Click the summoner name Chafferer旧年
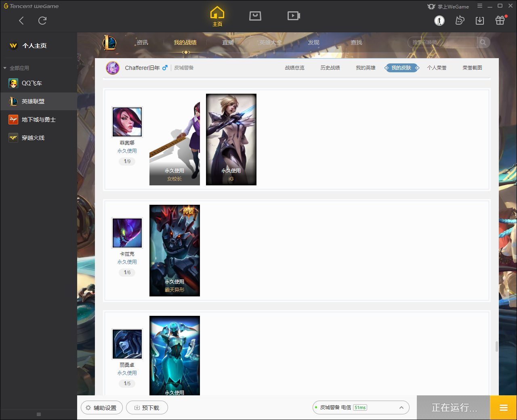Image resolution: width=517 pixels, height=420 pixels. (142, 68)
